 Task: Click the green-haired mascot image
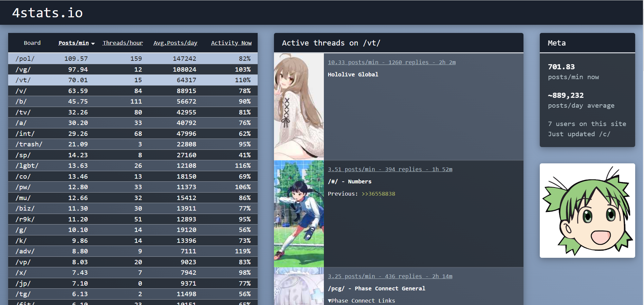(587, 211)
